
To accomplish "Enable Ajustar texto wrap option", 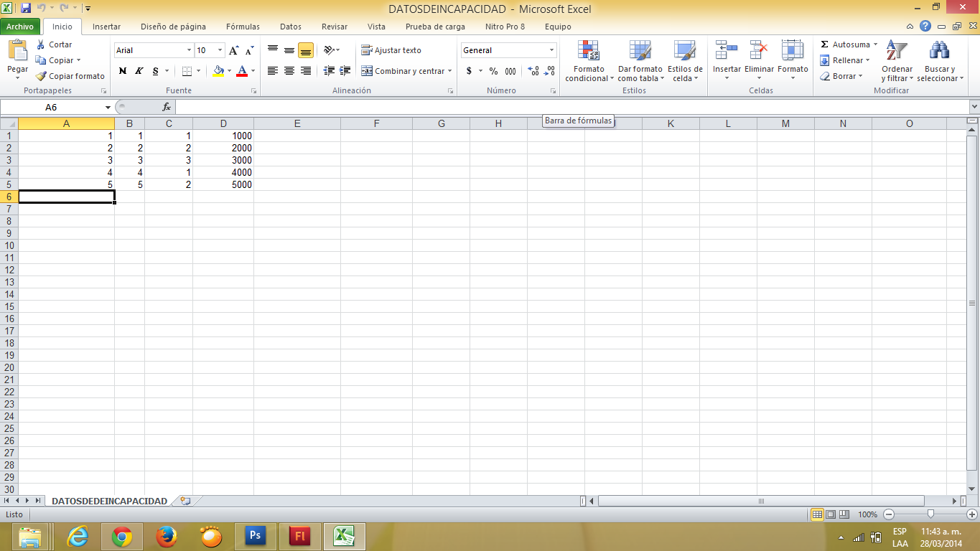I will coord(391,50).
